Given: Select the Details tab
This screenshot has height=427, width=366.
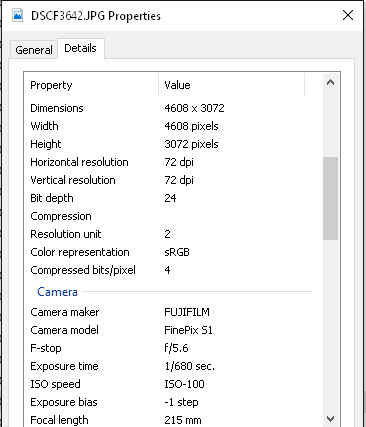Looking at the screenshot, I should pyautogui.click(x=81, y=48).
